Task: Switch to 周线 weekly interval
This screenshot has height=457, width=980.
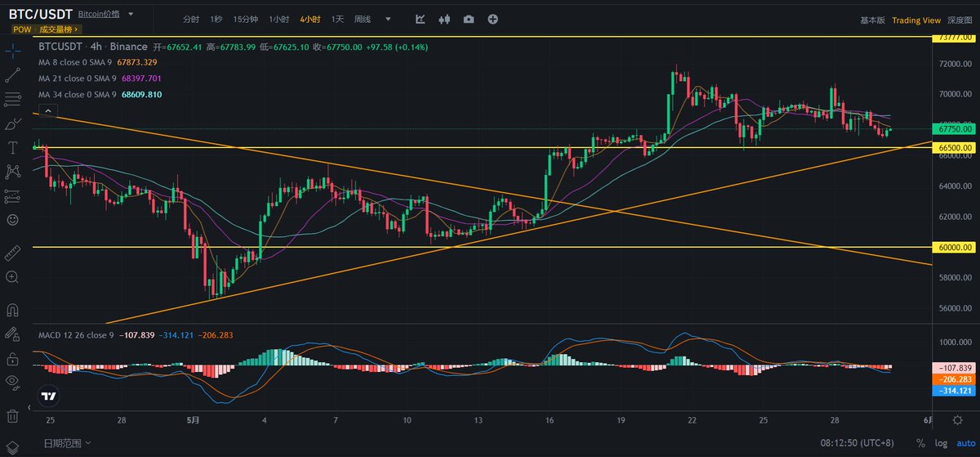Action: pyautogui.click(x=362, y=19)
